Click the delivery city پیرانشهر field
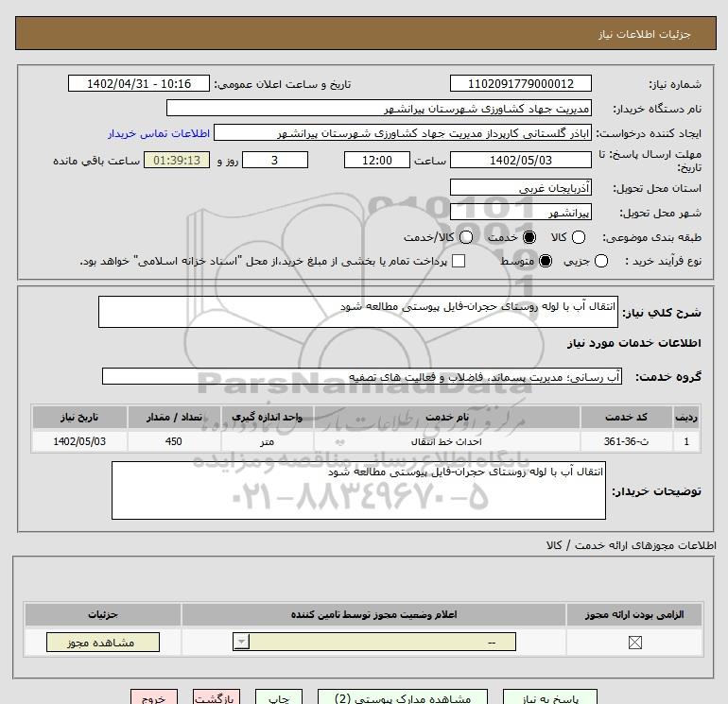The image size is (728, 704). click(520, 212)
